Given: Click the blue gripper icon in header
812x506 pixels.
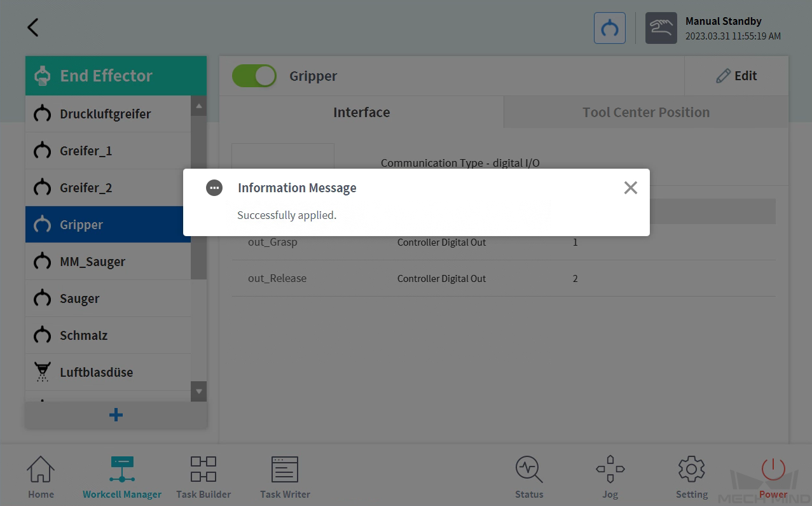Looking at the screenshot, I should click(x=610, y=28).
